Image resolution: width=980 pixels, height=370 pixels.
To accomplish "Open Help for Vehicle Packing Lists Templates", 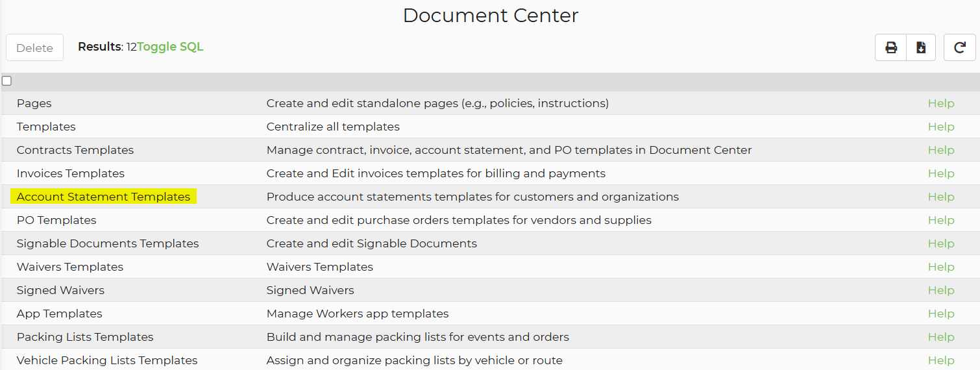I will click(940, 360).
